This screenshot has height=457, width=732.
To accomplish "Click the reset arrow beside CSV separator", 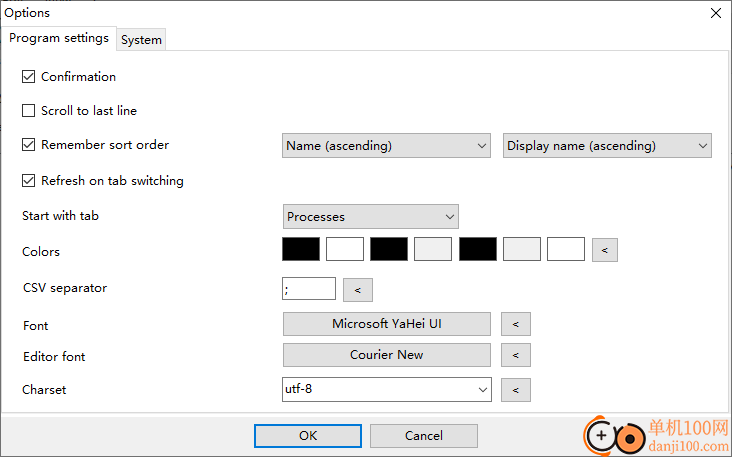I will coord(357,290).
